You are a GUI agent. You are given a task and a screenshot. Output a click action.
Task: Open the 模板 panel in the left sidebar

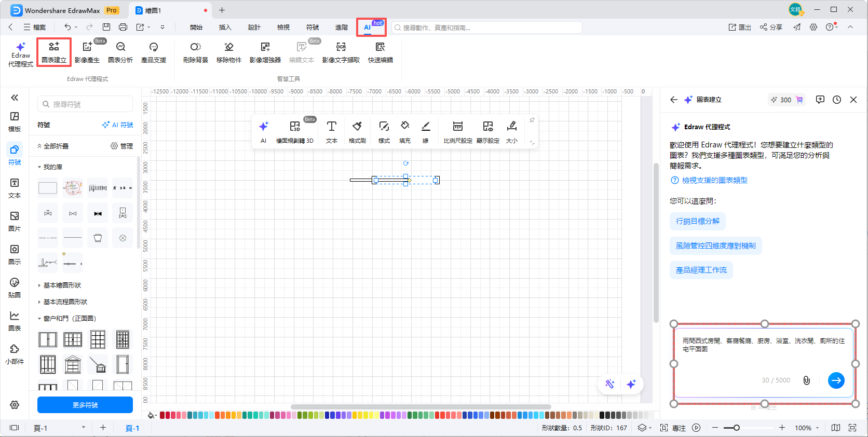(15, 121)
